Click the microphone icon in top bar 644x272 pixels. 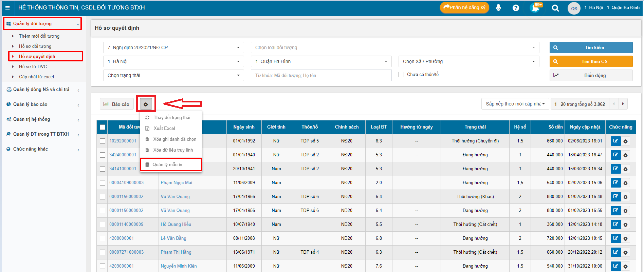(x=498, y=8)
